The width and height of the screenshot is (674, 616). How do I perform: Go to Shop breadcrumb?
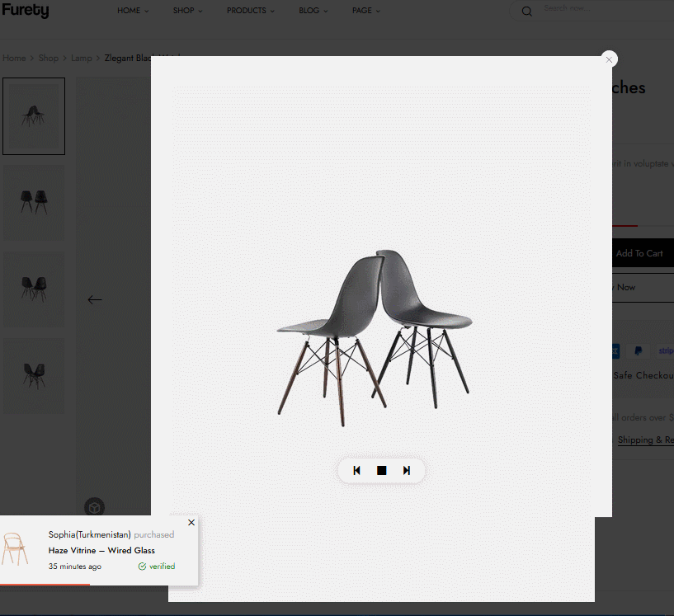coord(48,58)
